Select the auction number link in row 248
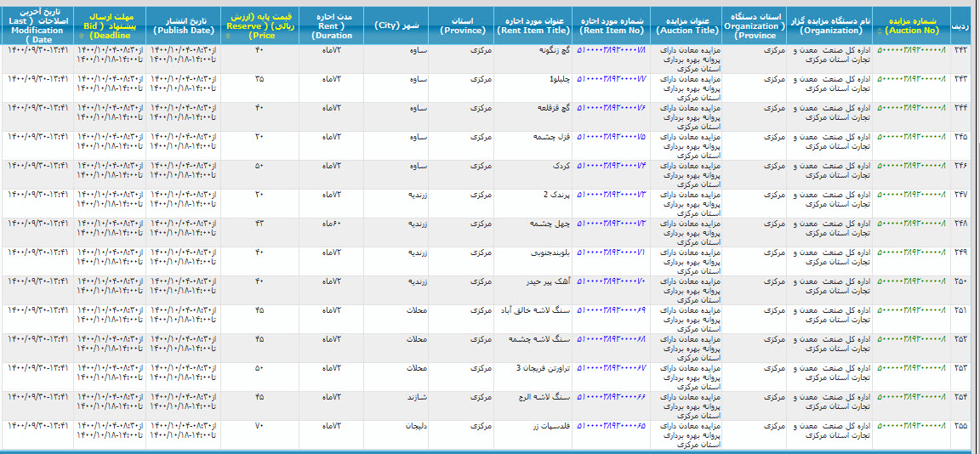This screenshot has height=454, width=980. pyautogui.click(x=911, y=224)
